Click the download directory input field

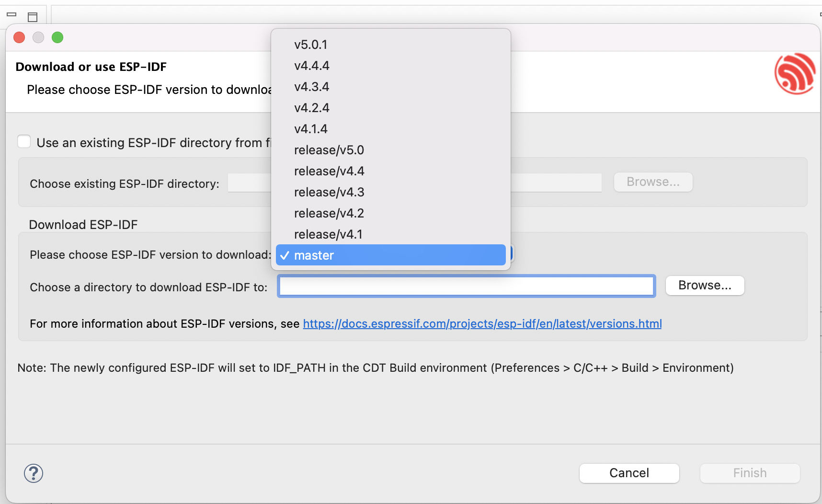tap(466, 286)
